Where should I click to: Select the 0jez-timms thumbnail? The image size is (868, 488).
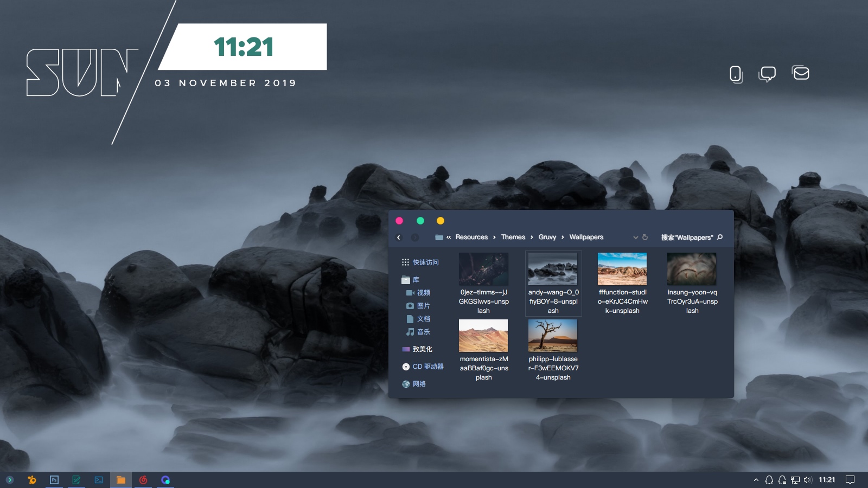[x=483, y=269]
